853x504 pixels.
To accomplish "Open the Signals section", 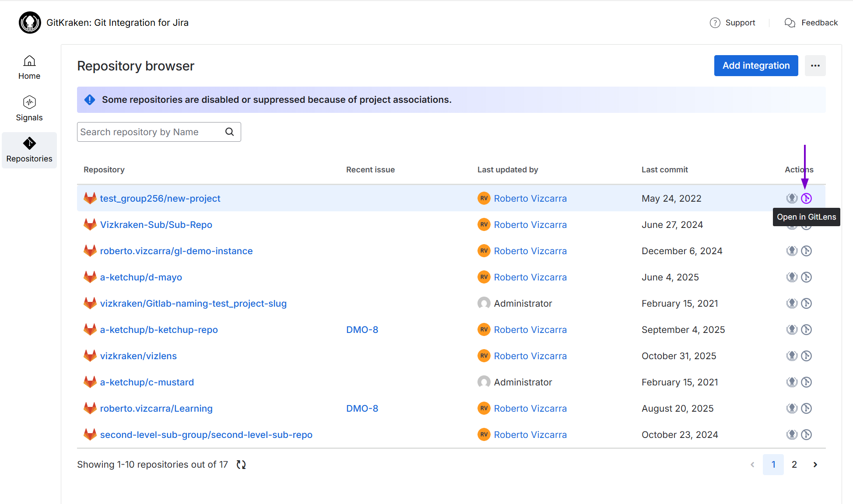I will (x=29, y=108).
